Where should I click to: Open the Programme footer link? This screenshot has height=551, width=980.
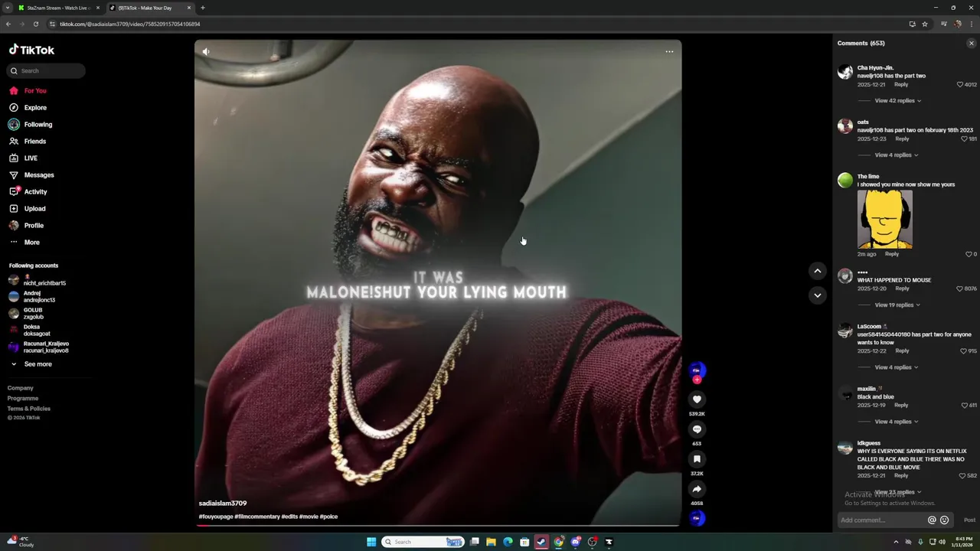point(23,398)
